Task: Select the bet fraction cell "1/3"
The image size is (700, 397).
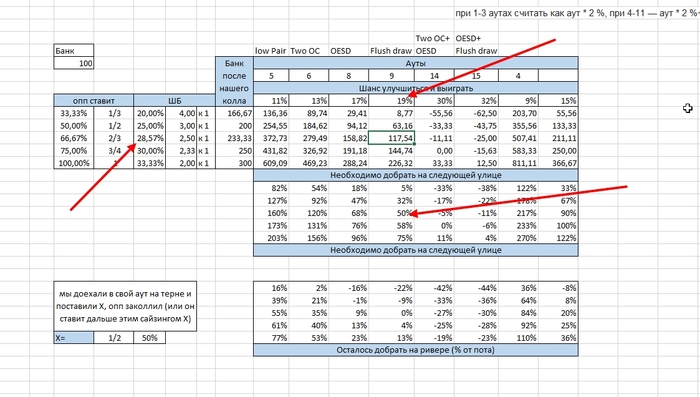Action: [113, 113]
